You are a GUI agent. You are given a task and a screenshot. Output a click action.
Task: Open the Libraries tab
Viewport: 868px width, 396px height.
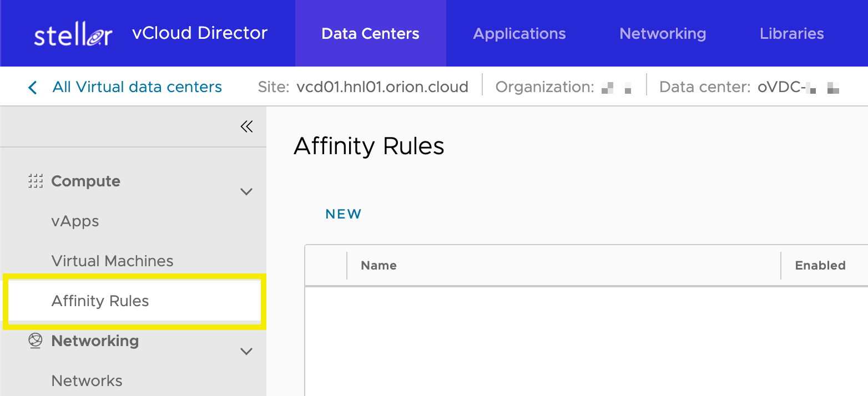(791, 34)
